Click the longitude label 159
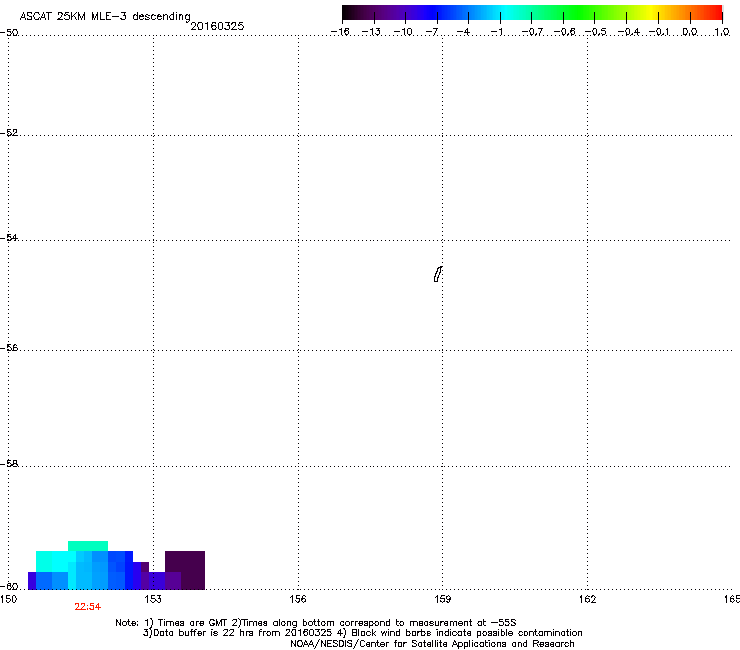Image resolution: width=740 pixels, height=650 pixels. (x=443, y=599)
